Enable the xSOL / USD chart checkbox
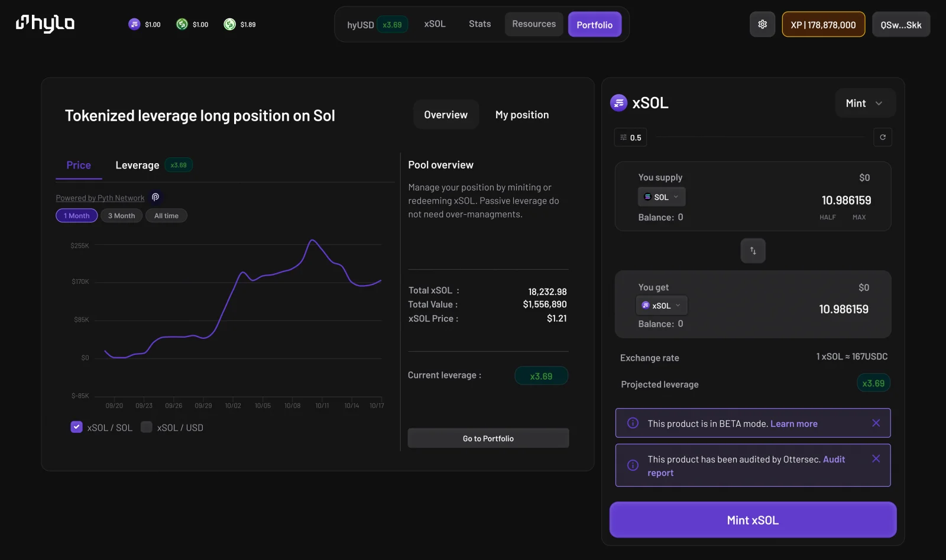This screenshot has height=560, width=946. (147, 427)
